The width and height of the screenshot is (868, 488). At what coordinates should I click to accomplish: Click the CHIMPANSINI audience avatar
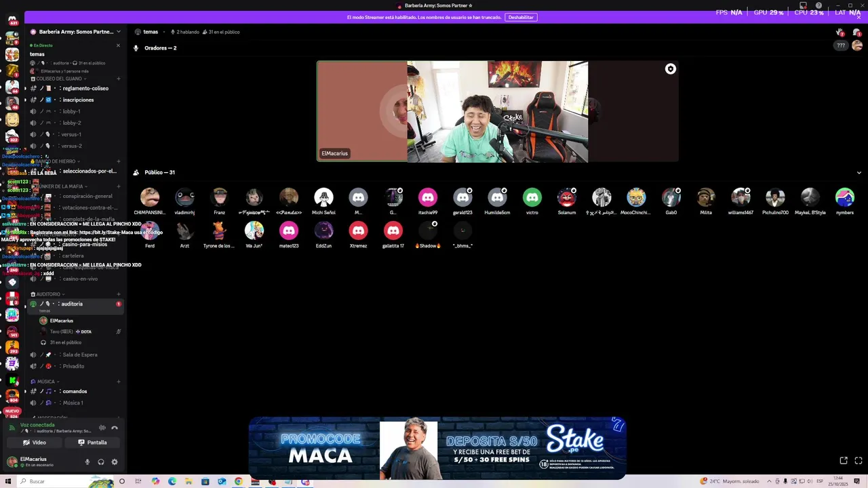150,197
